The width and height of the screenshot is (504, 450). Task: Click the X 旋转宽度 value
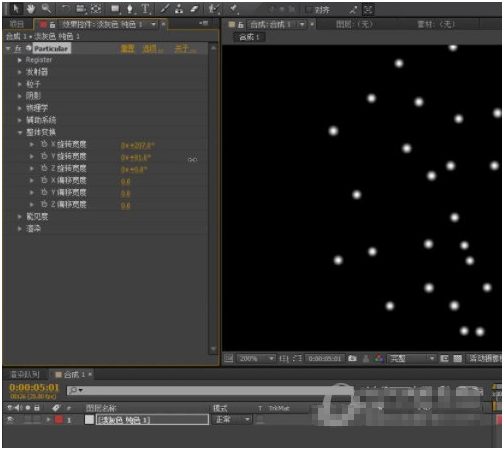137,145
